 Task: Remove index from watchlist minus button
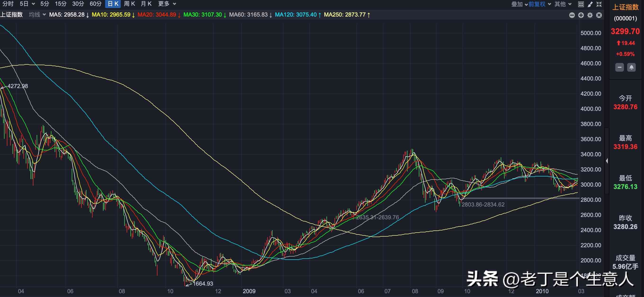[x=619, y=67]
